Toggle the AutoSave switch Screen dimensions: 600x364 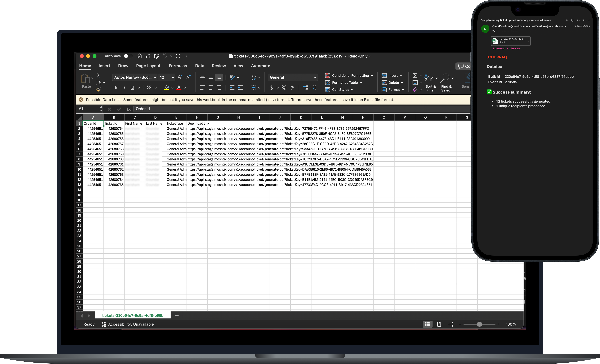[x=128, y=56]
